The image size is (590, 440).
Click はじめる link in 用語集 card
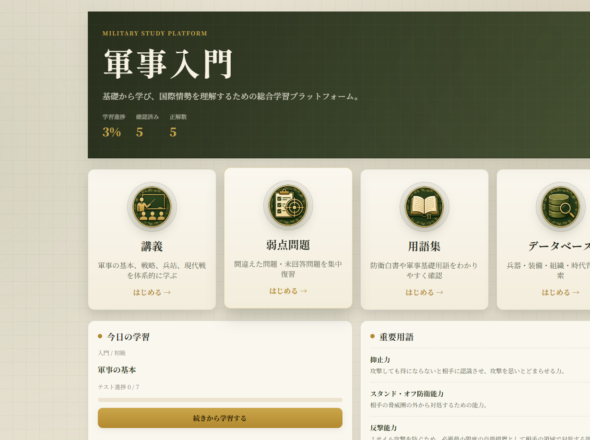(424, 292)
